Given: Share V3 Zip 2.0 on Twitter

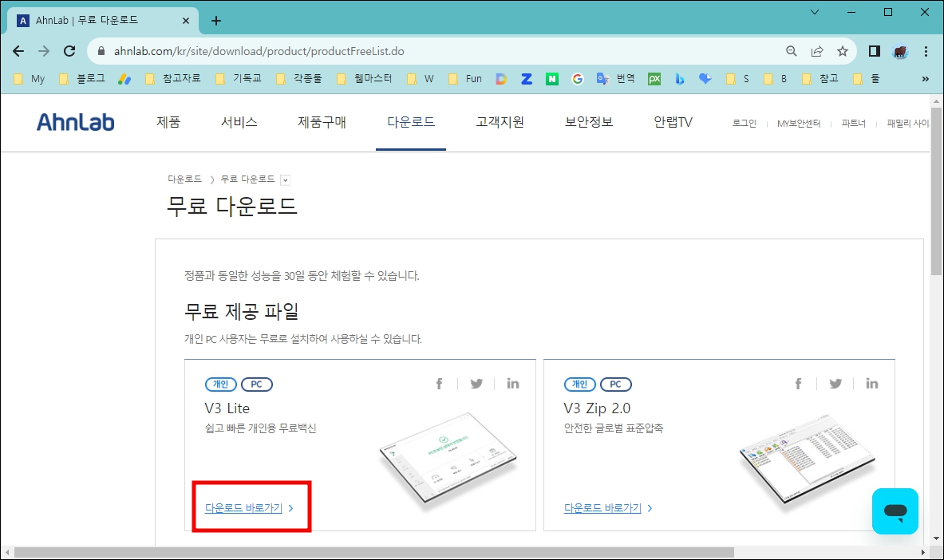Looking at the screenshot, I should (835, 384).
